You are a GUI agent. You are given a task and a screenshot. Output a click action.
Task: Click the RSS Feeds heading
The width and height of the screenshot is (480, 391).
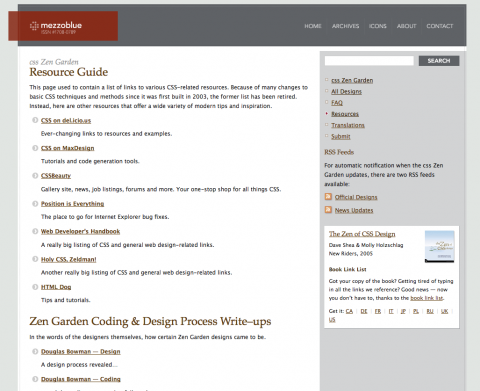coord(339,152)
